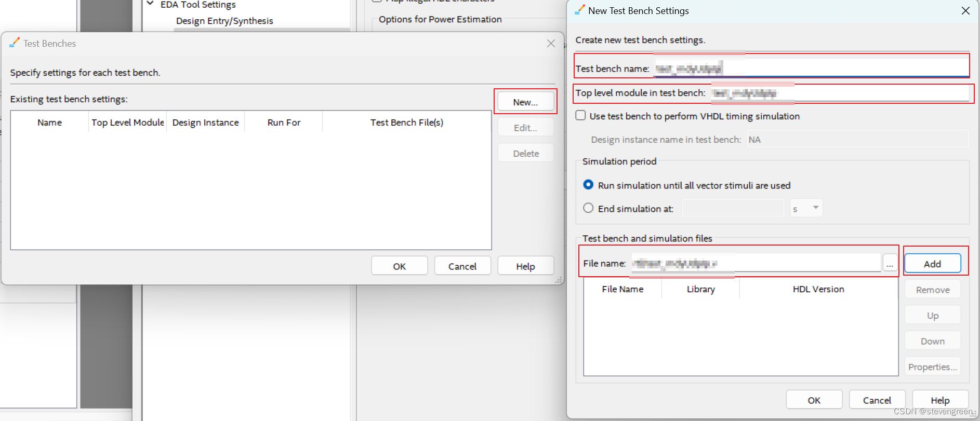Click the disabled Edit... button

coord(525,128)
